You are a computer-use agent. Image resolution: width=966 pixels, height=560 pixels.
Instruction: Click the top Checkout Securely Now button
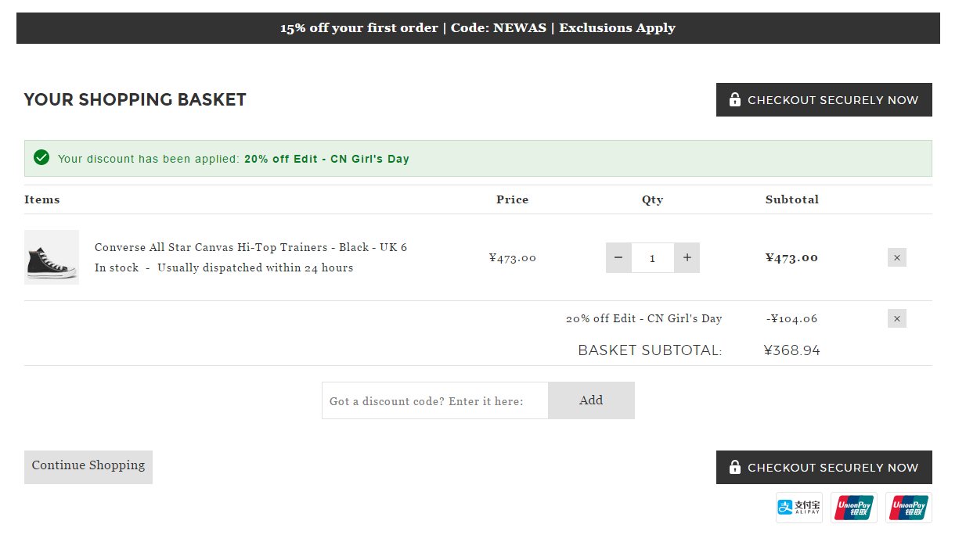tap(824, 99)
